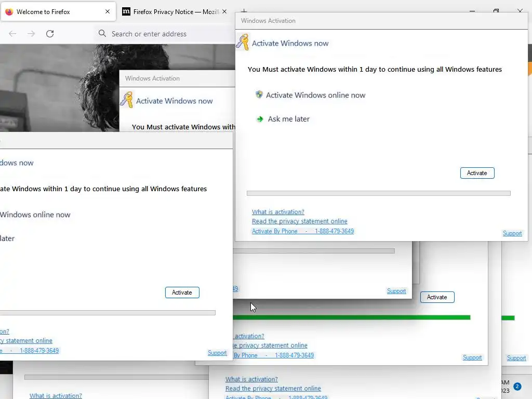The height and width of the screenshot is (399, 532).
Task: Reload the page in Firefox
Action: coord(50,34)
